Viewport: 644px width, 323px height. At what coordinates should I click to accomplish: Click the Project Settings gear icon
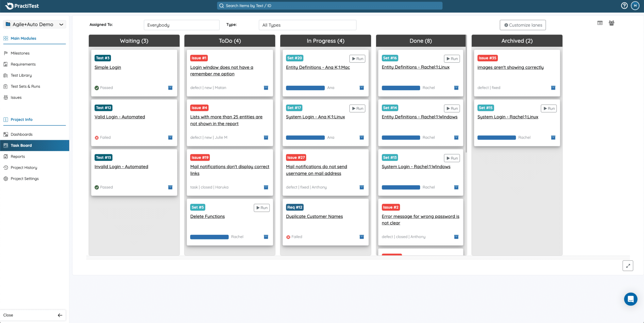coord(6,178)
